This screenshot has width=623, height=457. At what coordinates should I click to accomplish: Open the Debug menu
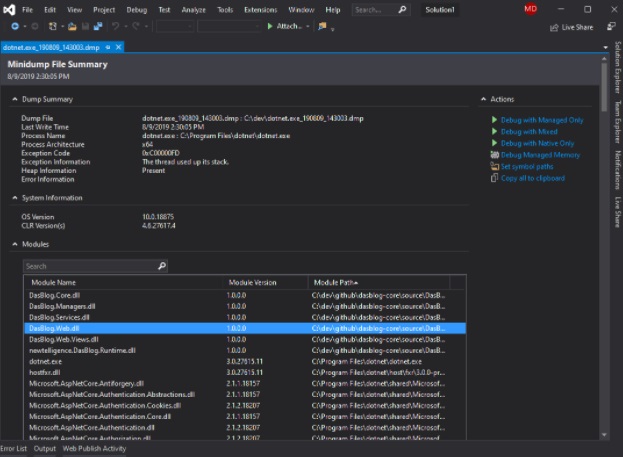click(137, 10)
